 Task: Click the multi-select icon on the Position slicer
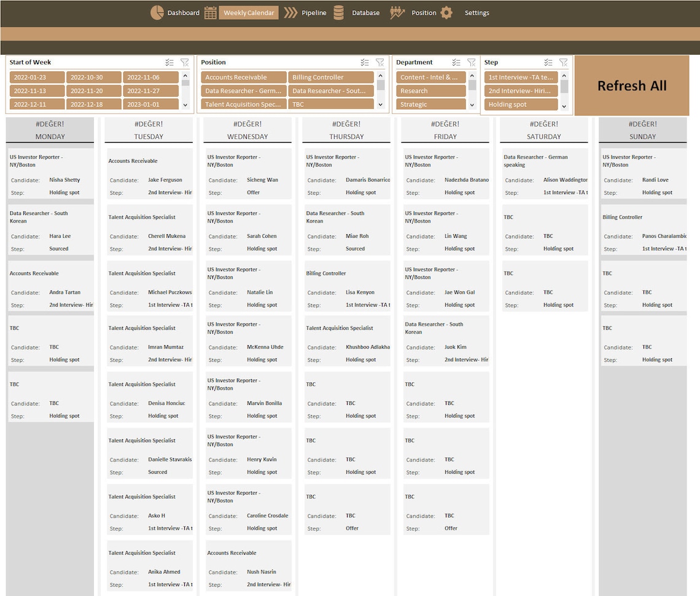364,62
